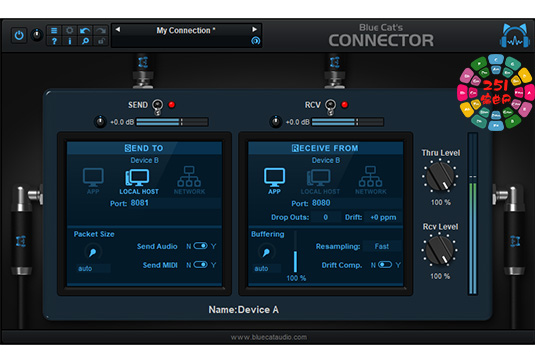Click the red RCV status LED
Image resolution: width=535 pixels, height=363 pixels.
[345, 105]
